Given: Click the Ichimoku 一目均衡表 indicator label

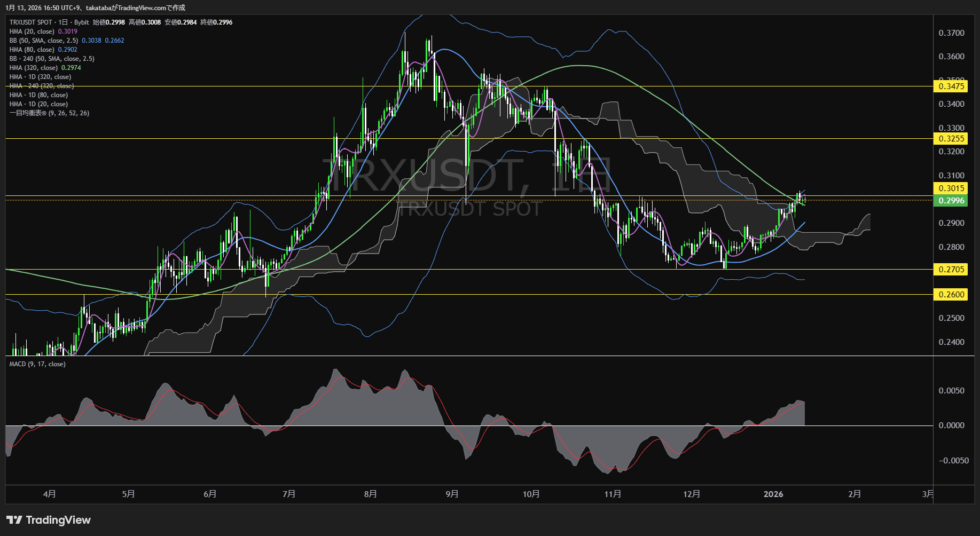Looking at the screenshot, I should coord(49,113).
